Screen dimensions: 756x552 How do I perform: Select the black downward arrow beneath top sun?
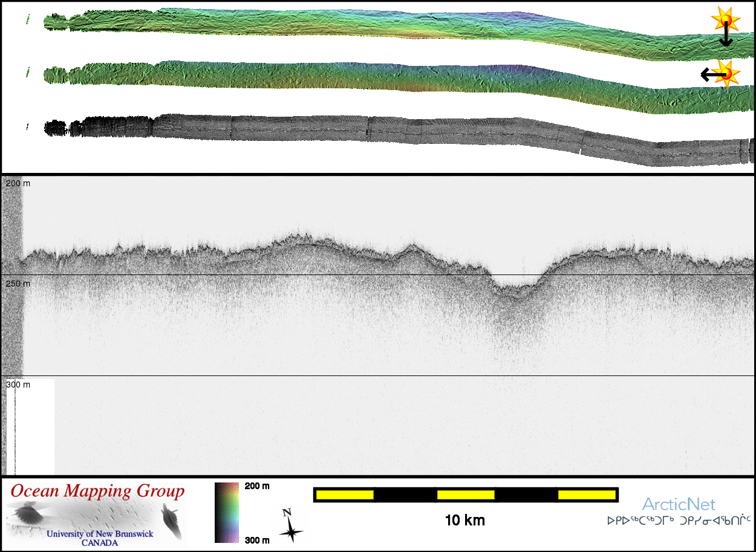click(725, 37)
